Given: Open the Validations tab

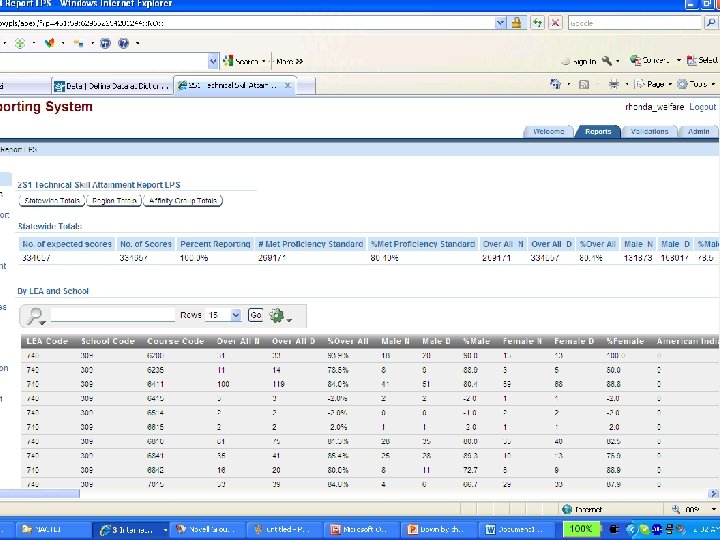Looking at the screenshot, I should point(649,131).
